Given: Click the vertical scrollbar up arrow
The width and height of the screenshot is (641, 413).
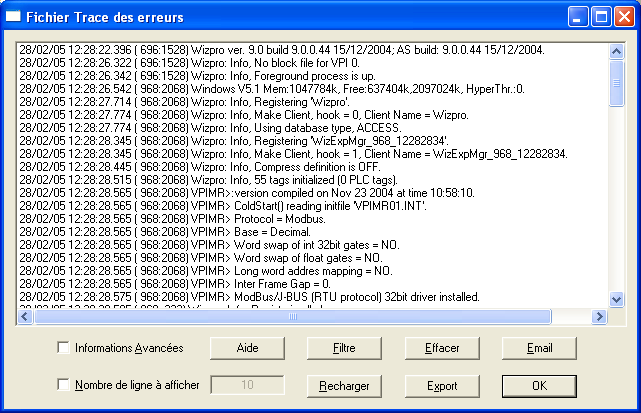Looking at the screenshot, I should tap(616, 52).
